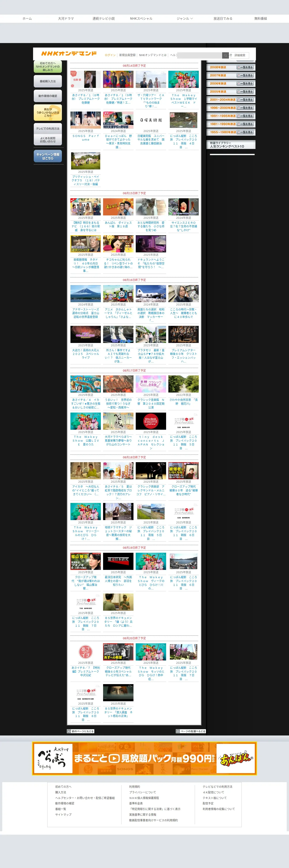Click the footer 基準料金表 link
The width and height of the screenshot is (289, 868).
(x=136, y=803)
